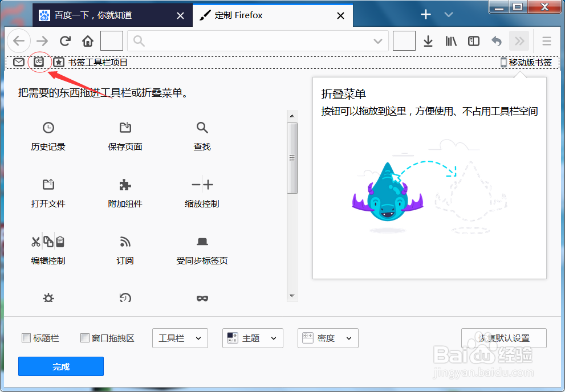Open the overflow double-chevron menu
Image resolution: width=565 pixels, height=392 pixels.
[x=519, y=41]
